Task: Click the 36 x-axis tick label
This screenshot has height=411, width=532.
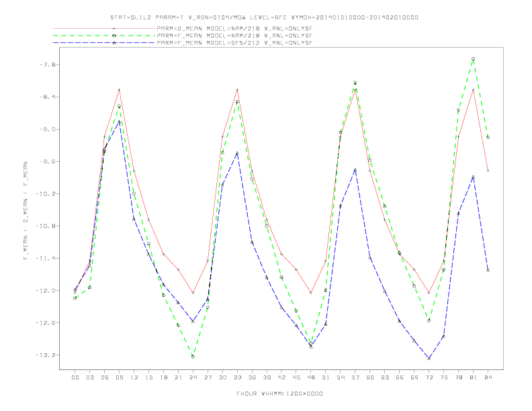Action: click(x=252, y=377)
